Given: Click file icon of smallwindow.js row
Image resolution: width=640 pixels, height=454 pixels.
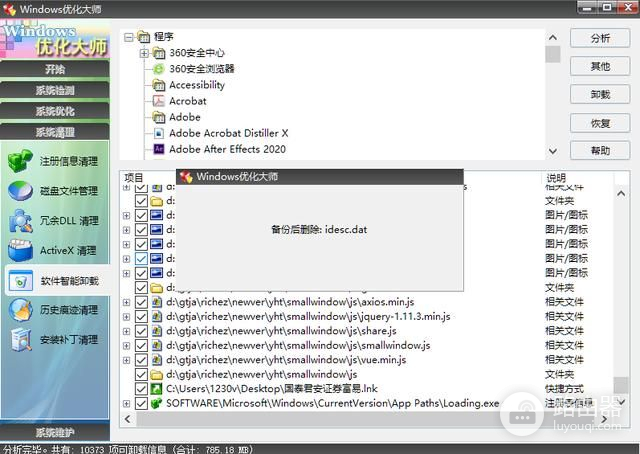Looking at the screenshot, I should click(x=157, y=345).
